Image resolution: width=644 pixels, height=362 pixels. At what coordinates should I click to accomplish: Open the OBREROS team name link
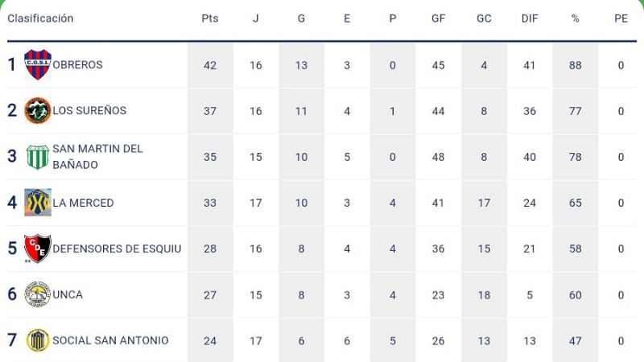[77, 64]
